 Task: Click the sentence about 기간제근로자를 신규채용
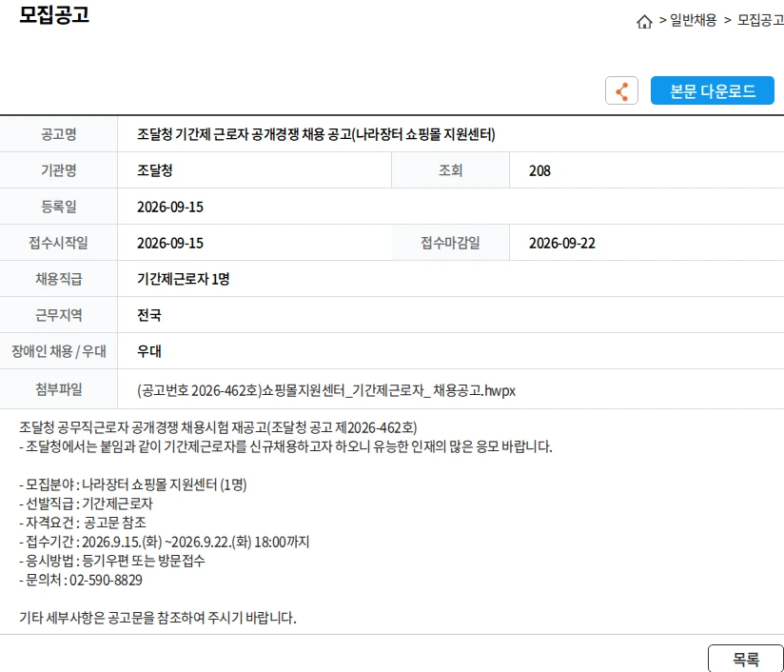point(285,446)
